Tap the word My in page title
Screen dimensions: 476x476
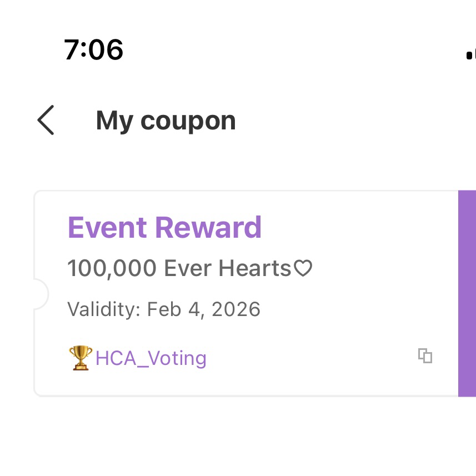tap(114, 121)
